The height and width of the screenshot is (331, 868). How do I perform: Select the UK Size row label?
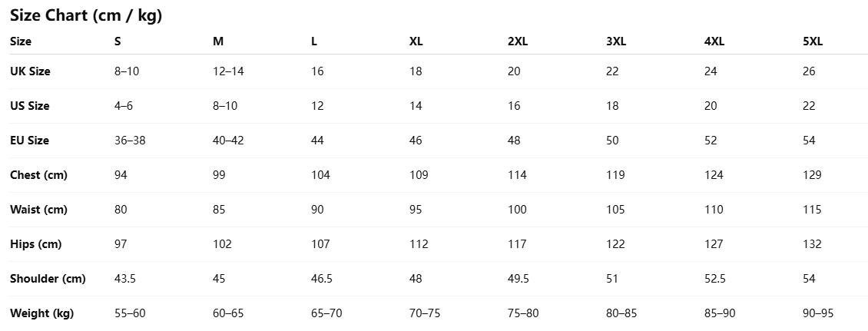(30, 71)
